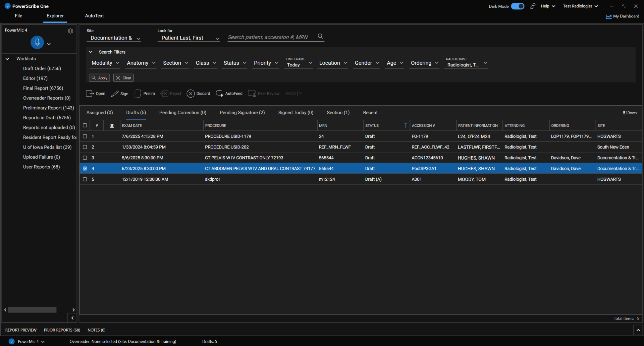Open the Section filter dropdown
This screenshot has width=644, height=346.
pyautogui.click(x=175, y=63)
